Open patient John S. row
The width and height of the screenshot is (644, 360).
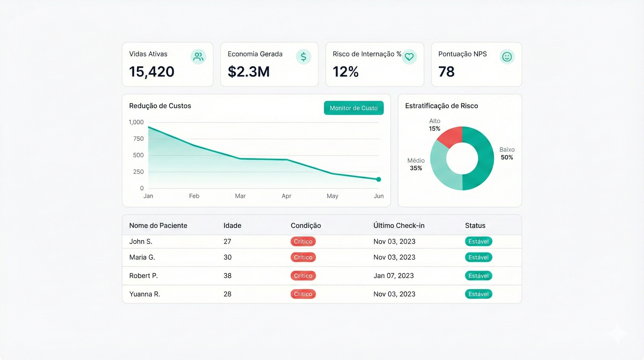point(141,242)
